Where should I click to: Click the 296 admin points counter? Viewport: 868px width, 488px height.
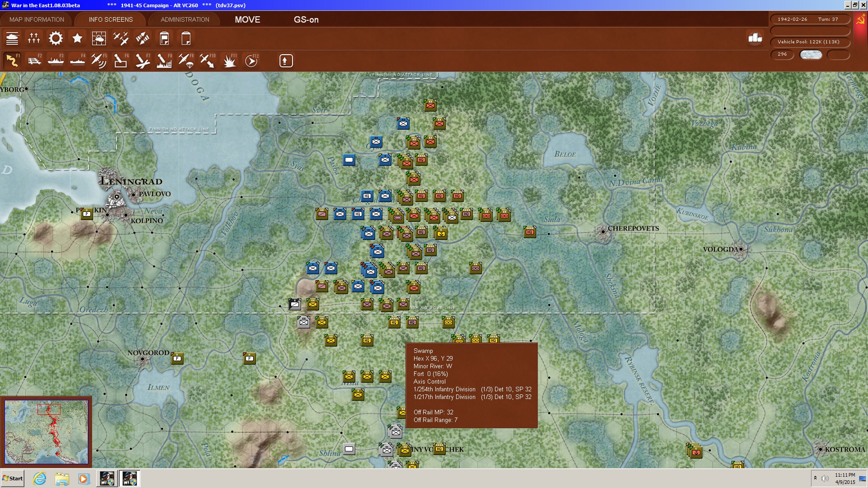(782, 54)
